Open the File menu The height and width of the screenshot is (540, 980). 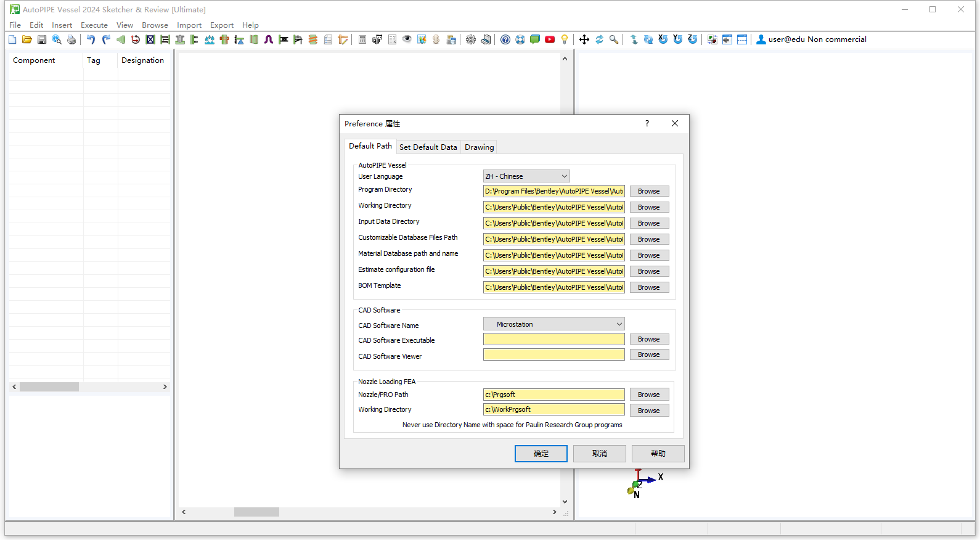15,25
